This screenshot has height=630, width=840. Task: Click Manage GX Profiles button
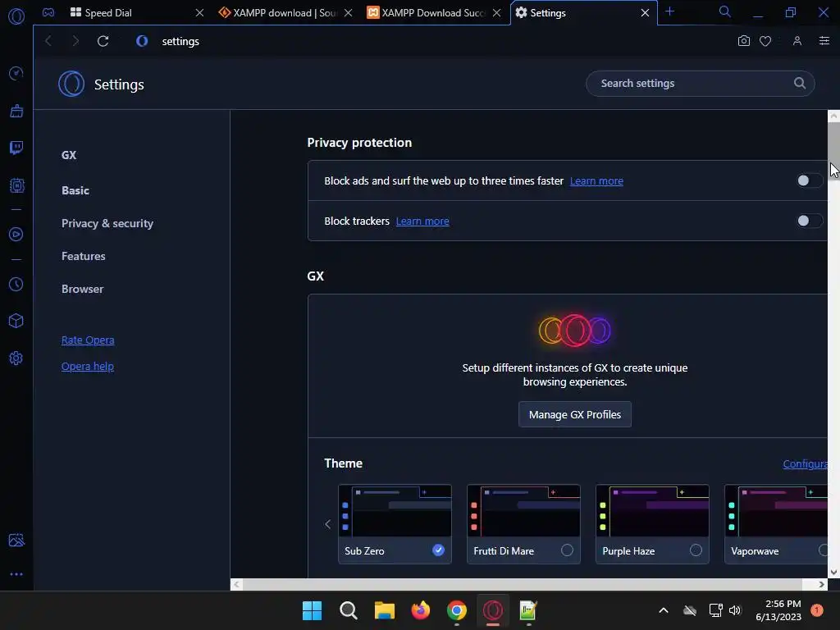click(x=575, y=414)
